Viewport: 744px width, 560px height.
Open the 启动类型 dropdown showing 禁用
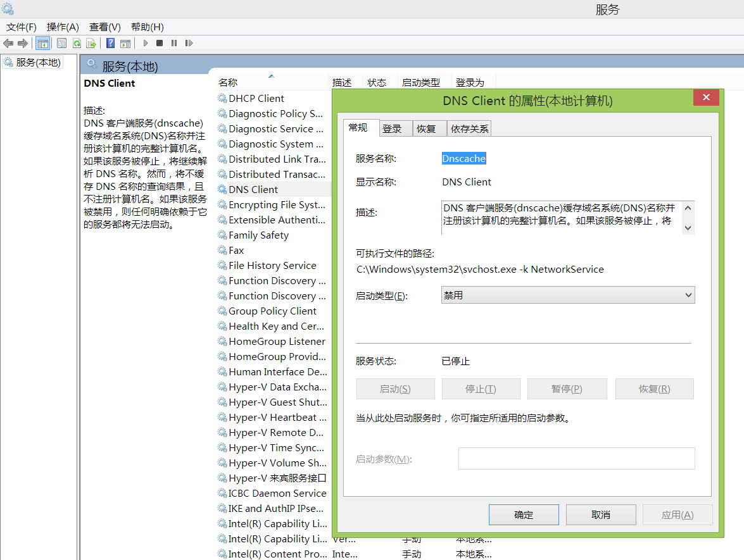567,295
